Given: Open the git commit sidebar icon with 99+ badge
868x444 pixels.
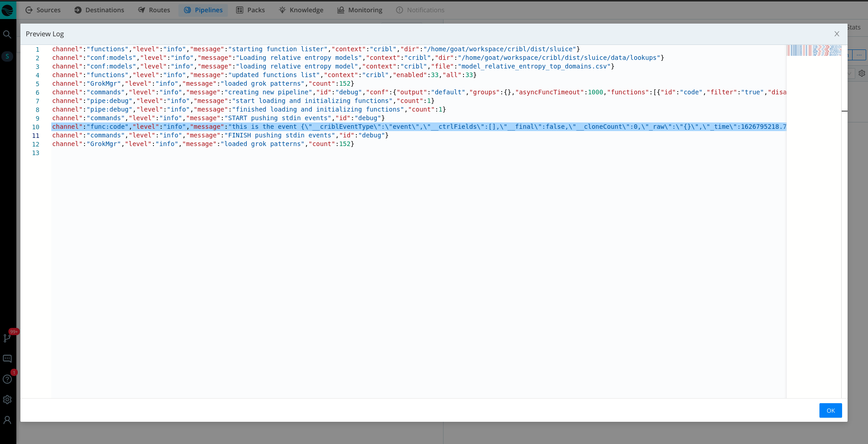Looking at the screenshot, I should click(x=7, y=337).
